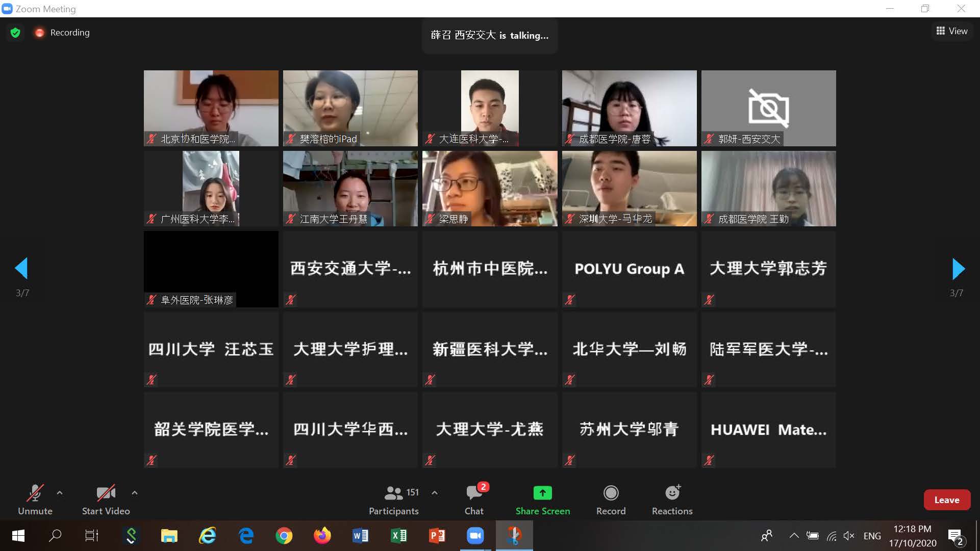The width and height of the screenshot is (980, 551).
Task: Click the red Leave button
Action: (x=946, y=500)
